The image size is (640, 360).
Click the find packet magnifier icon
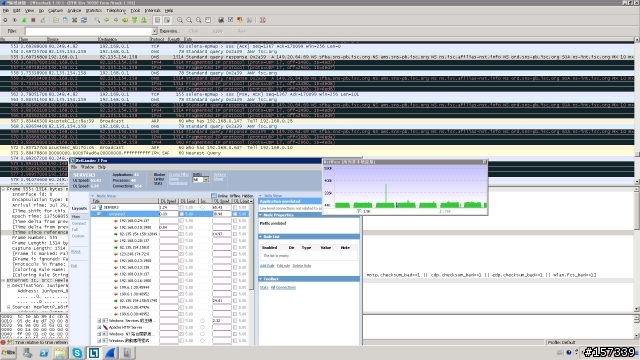click(97, 20)
